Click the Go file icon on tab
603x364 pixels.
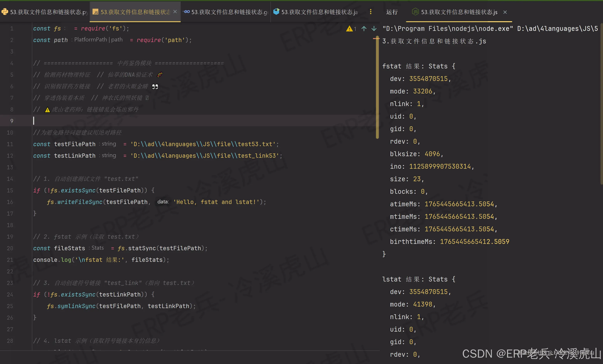[x=187, y=12]
